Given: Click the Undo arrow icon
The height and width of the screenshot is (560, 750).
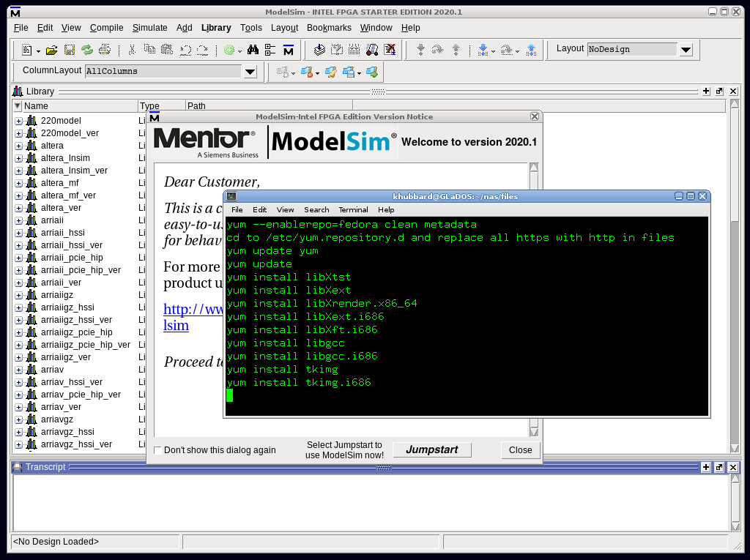Looking at the screenshot, I should 185,50.
